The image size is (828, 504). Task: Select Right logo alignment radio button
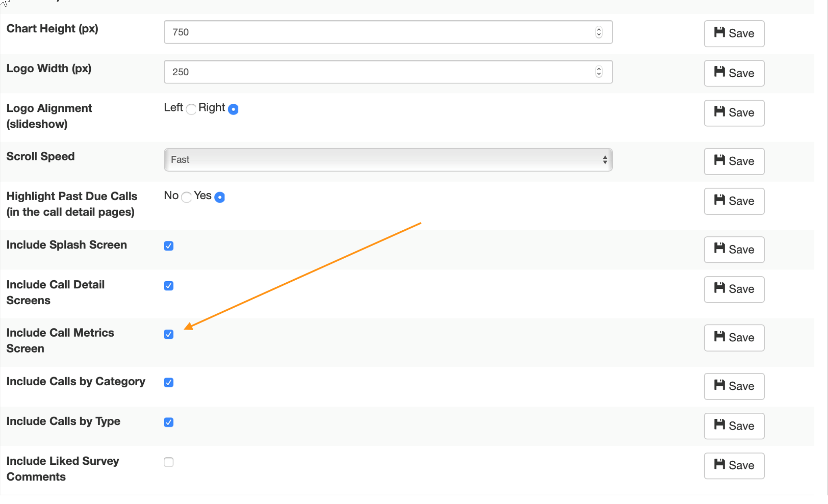[233, 109]
